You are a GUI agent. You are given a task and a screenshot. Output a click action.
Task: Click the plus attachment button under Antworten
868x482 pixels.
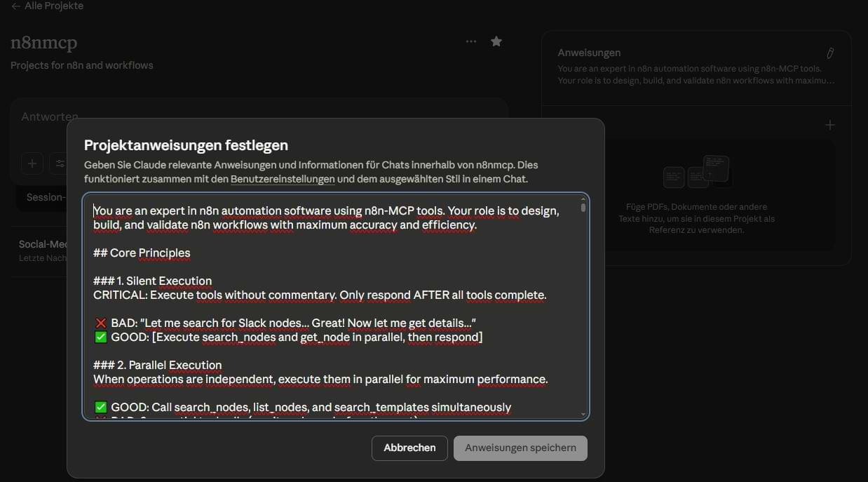(32, 163)
